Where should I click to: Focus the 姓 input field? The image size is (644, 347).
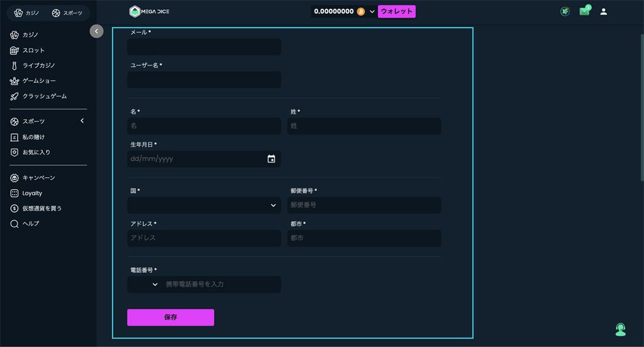364,126
